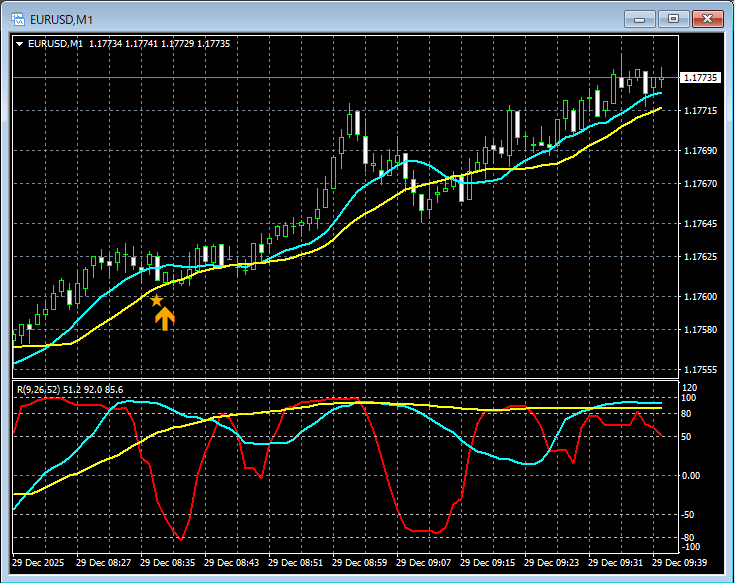Maximize the EURUSD,M1 chart window
Viewport: 736px width, 583px height.
click(x=673, y=19)
